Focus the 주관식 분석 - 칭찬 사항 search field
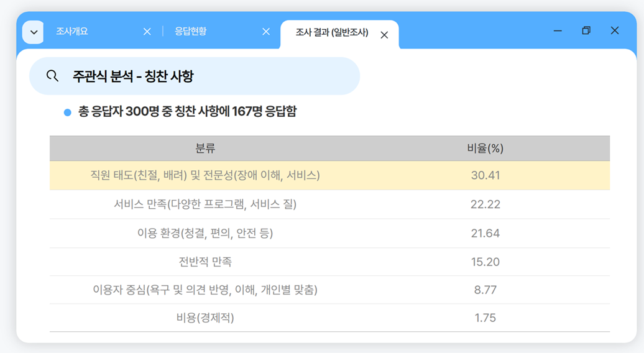 [x=211, y=76]
